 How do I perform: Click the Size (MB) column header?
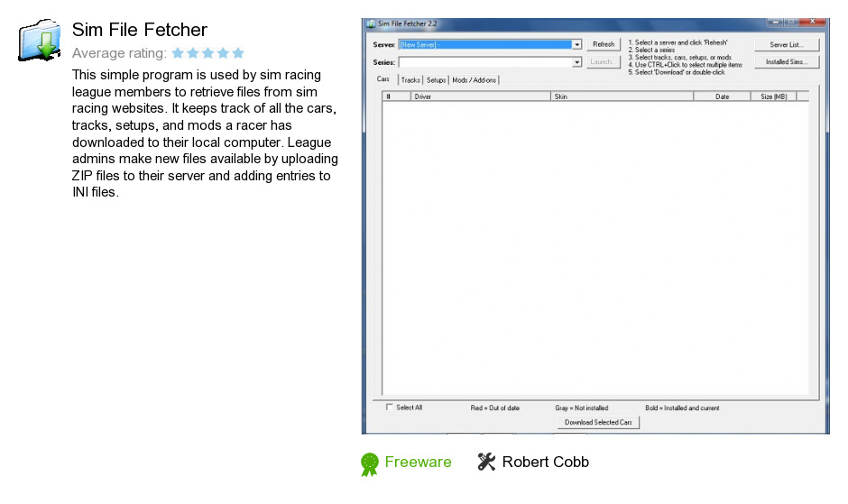click(x=773, y=96)
